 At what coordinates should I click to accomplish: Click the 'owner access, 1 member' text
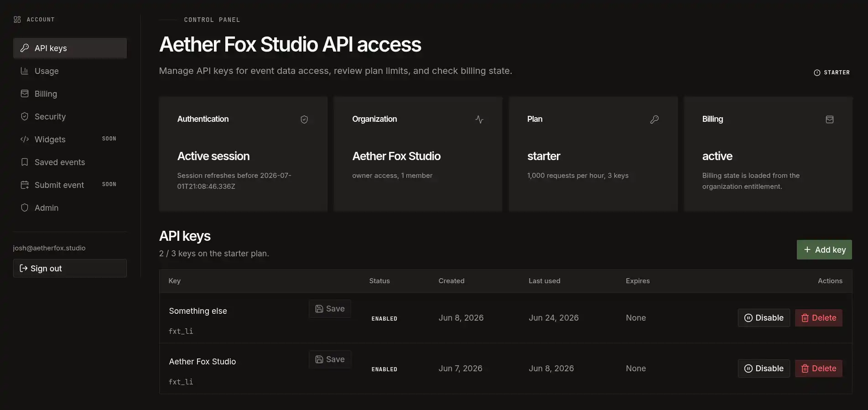(x=392, y=176)
